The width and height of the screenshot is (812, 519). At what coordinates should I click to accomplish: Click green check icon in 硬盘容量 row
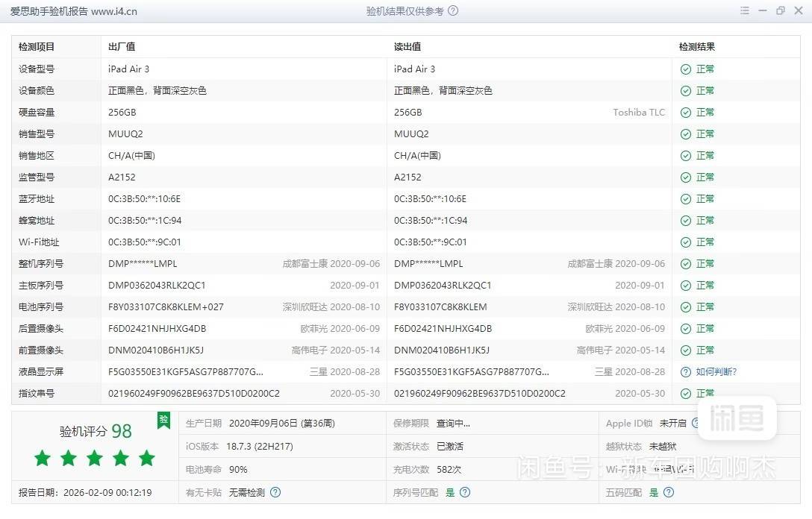pos(685,113)
